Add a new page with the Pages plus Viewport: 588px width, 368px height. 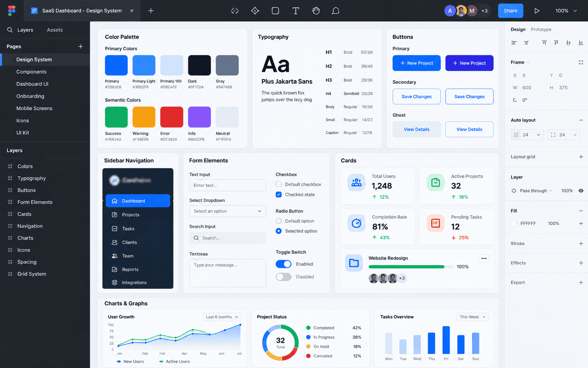(80, 46)
